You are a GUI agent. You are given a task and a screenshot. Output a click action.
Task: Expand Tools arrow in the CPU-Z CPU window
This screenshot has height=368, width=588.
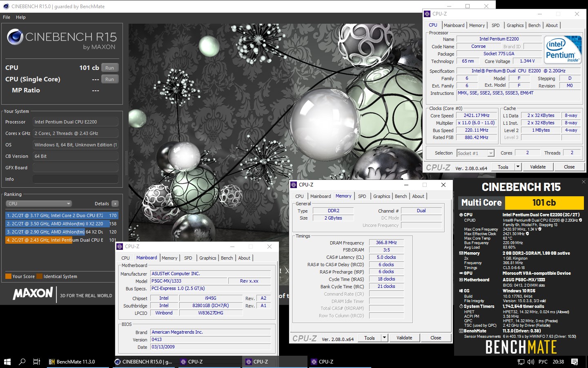pyautogui.click(x=518, y=167)
